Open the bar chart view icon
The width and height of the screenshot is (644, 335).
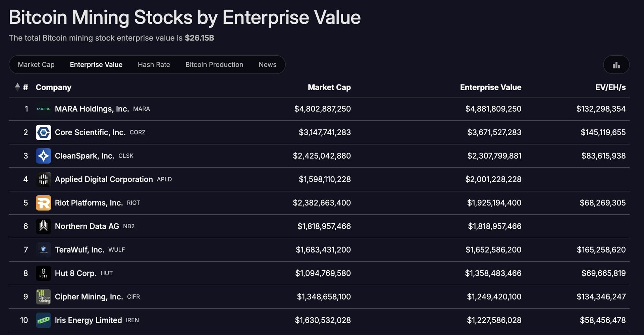[616, 64]
